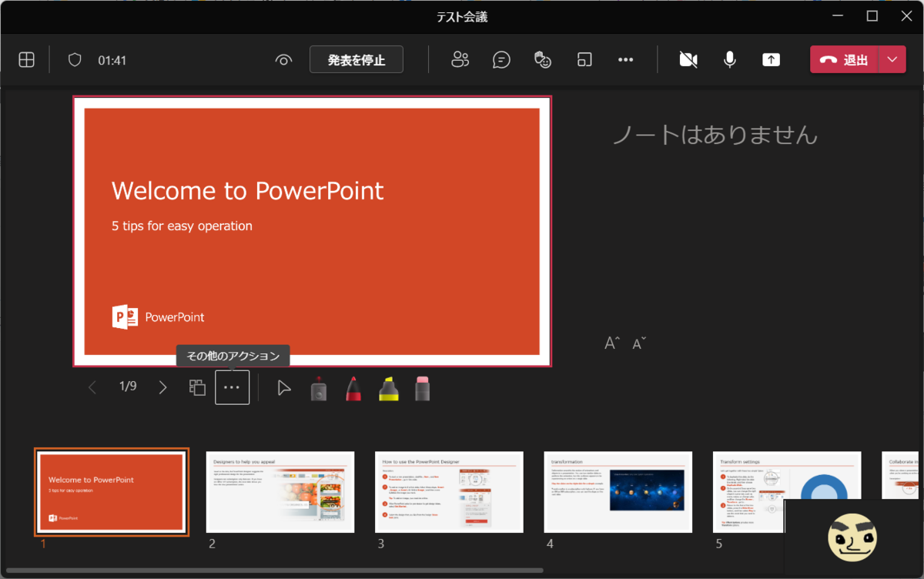Go to previous slide arrow
Image resolution: width=924 pixels, height=579 pixels.
tap(92, 387)
